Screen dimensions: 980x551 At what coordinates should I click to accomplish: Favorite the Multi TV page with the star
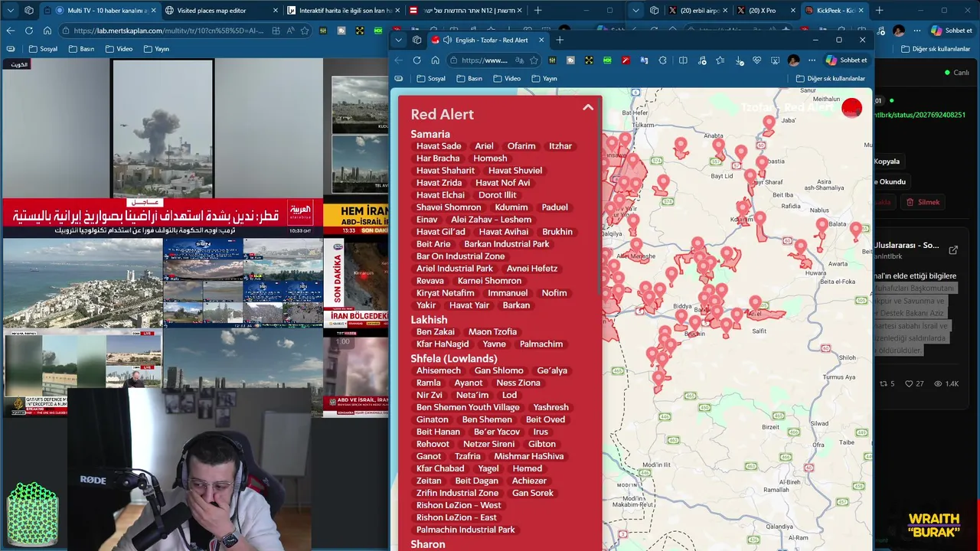(305, 31)
